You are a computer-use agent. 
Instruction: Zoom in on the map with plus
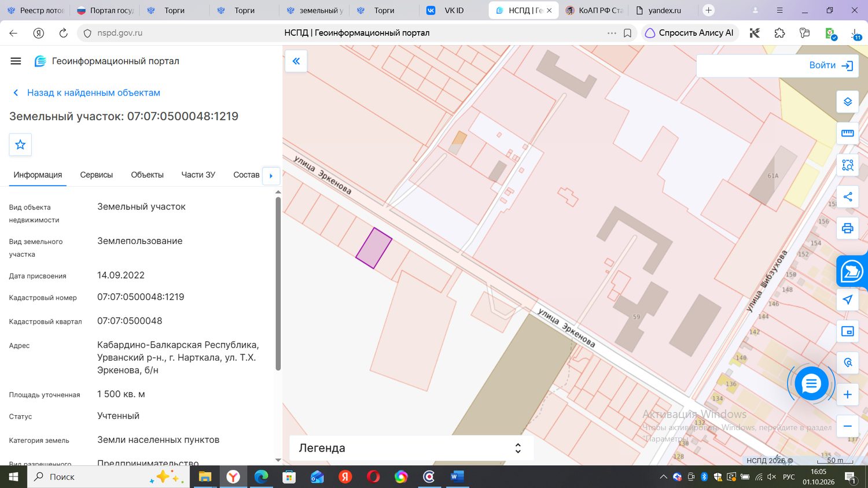[x=847, y=394]
